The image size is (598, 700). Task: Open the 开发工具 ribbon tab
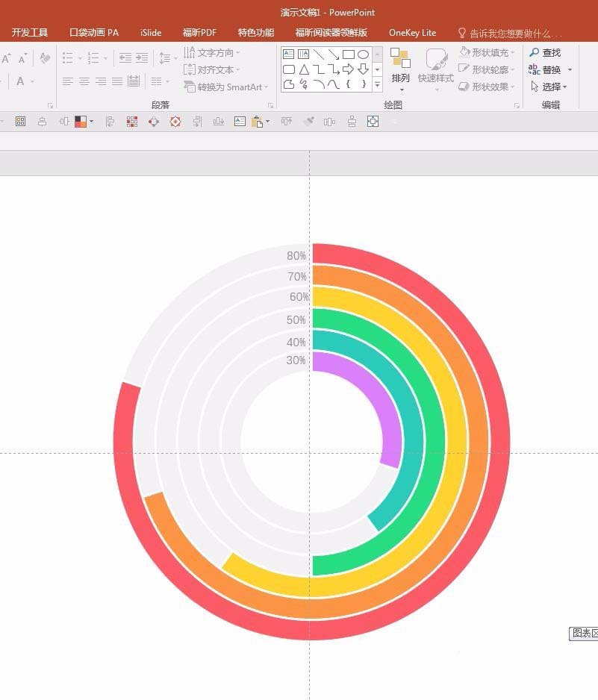[29, 33]
